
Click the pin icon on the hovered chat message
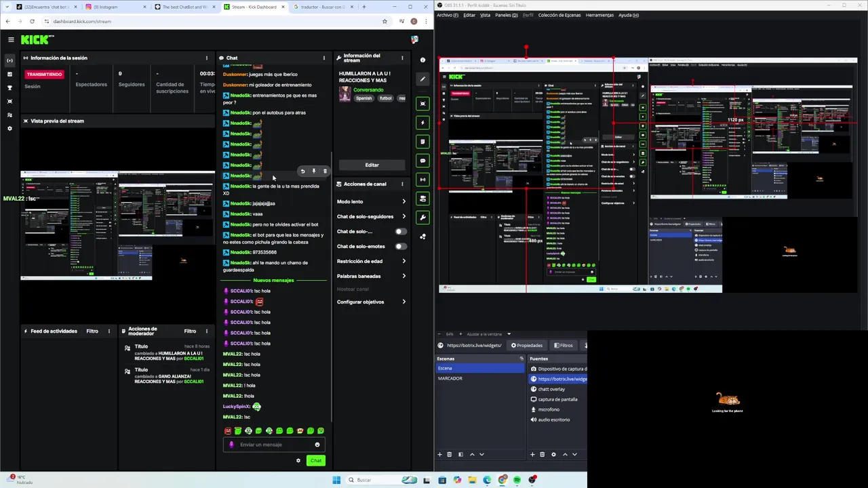pos(313,171)
